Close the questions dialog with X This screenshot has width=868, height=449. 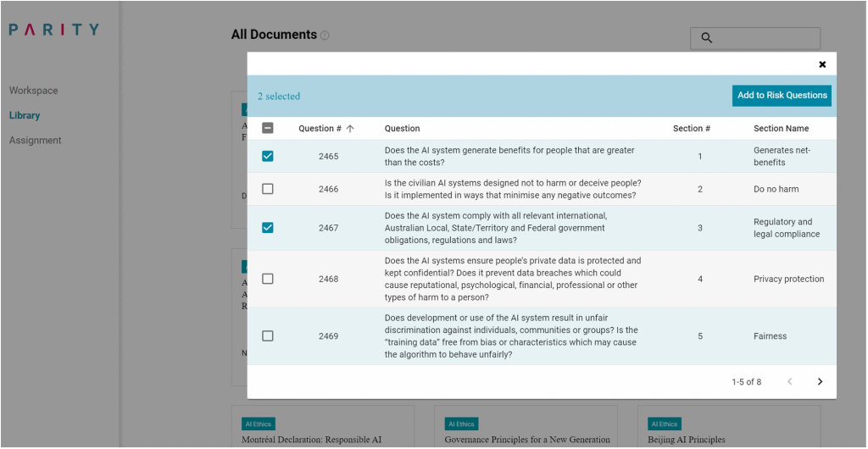(x=821, y=64)
